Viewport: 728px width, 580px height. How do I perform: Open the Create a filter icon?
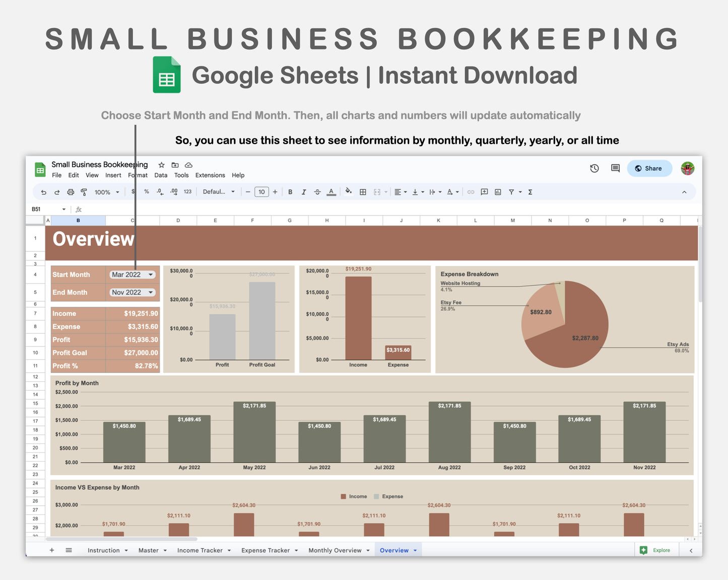[511, 192]
